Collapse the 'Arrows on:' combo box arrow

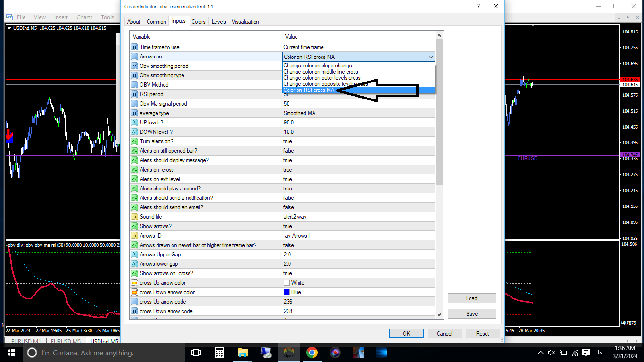[x=430, y=57]
